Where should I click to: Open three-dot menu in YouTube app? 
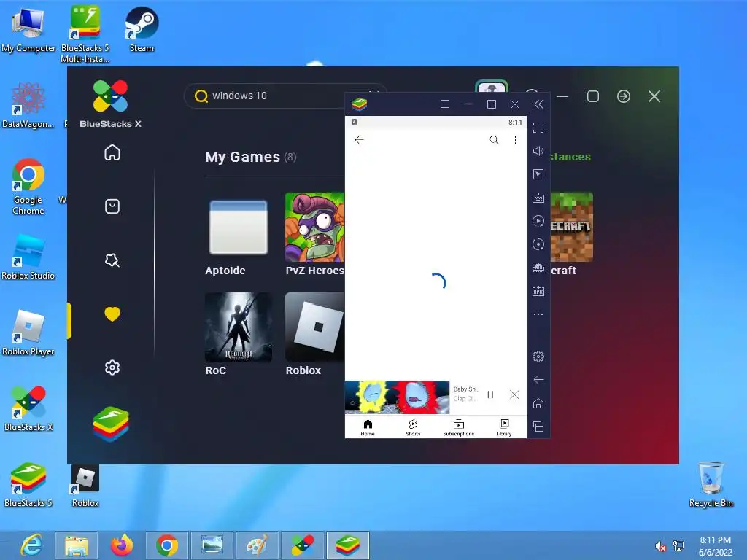(x=516, y=140)
